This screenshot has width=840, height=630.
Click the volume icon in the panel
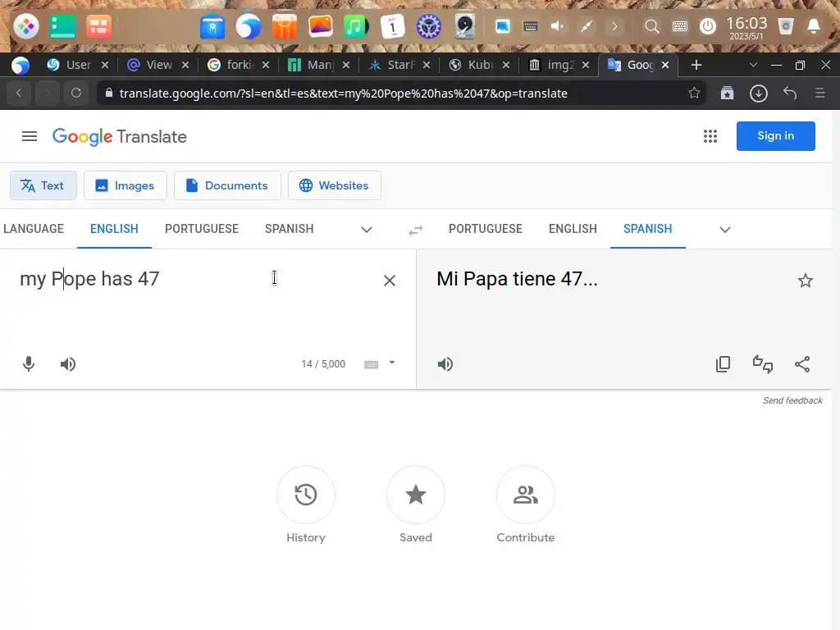557,26
